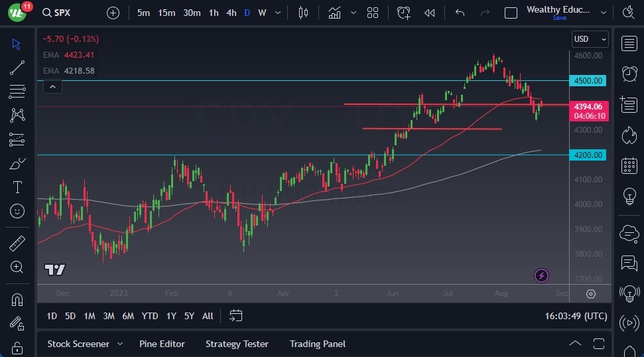Expand the Stock Screener dropdown arrow
This screenshot has width=644, height=357.
(x=120, y=344)
